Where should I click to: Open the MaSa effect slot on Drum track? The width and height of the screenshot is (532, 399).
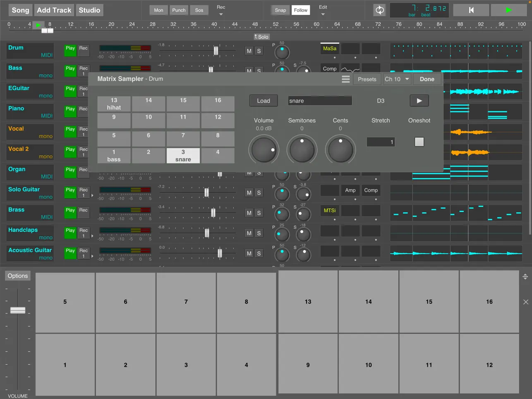pyautogui.click(x=330, y=48)
